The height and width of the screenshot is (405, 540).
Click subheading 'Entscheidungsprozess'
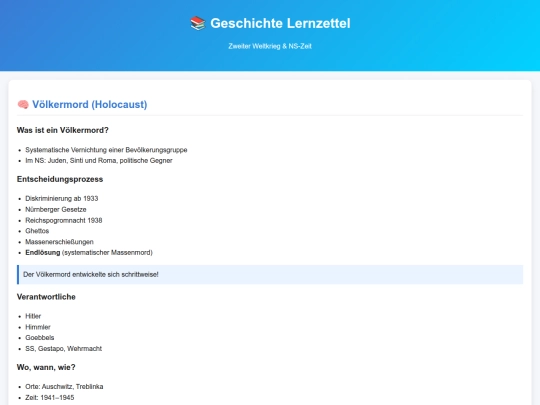(x=60, y=179)
